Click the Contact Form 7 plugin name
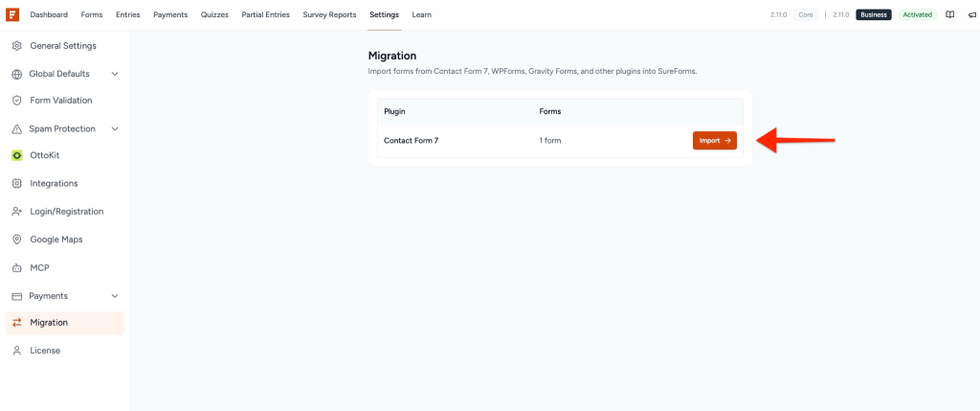Image resolution: width=980 pixels, height=411 pixels. 412,141
